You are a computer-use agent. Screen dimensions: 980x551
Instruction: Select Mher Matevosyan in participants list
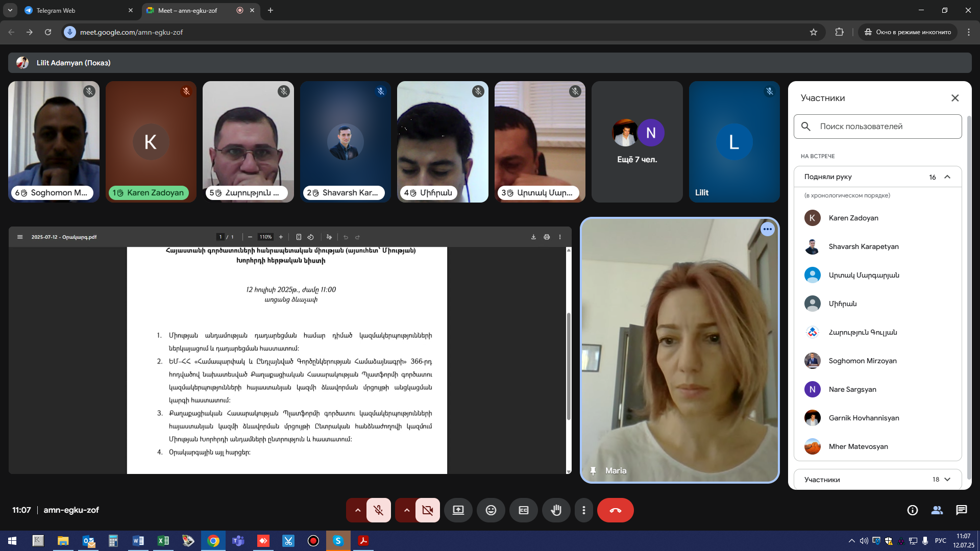coord(878,446)
